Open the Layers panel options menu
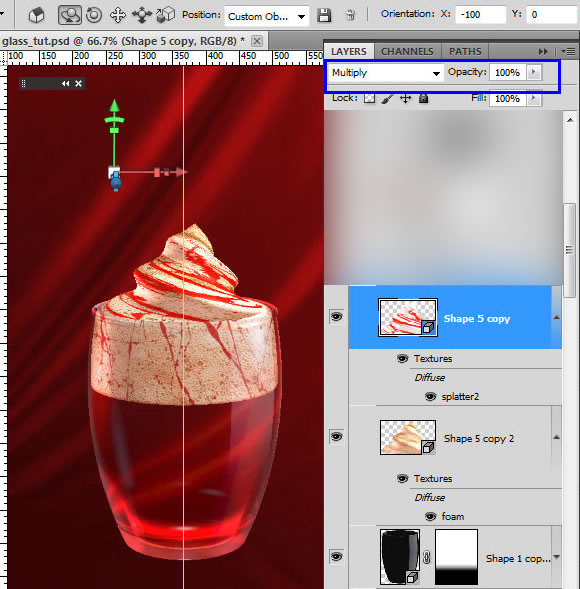 pyautogui.click(x=568, y=51)
